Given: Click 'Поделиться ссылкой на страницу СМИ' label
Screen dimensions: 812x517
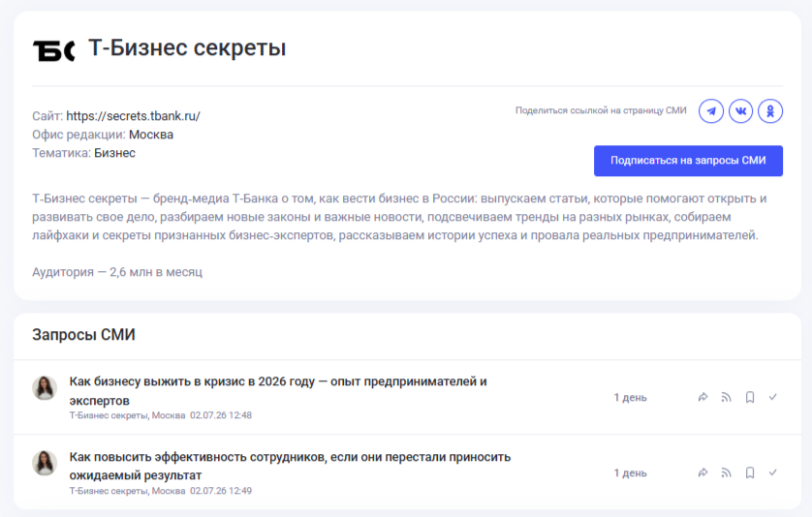Looking at the screenshot, I should pyautogui.click(x=601, y=110).
